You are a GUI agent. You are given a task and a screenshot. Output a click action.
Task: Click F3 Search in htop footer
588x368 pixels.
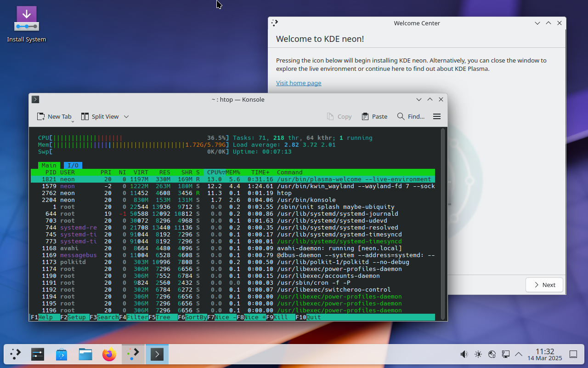[x=104, y=317]
